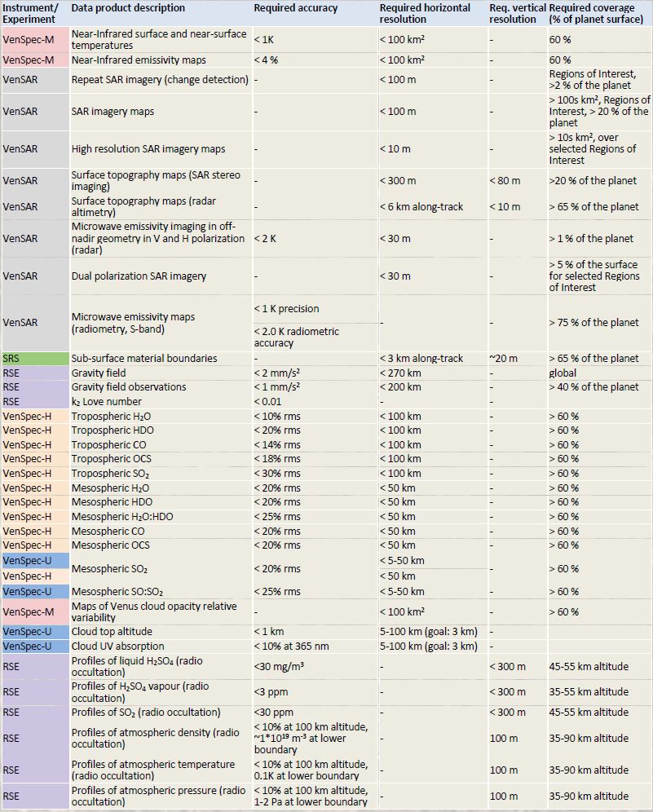
Task: Select the "> 40 % of the planet" coverage
Action: point(594,386)
